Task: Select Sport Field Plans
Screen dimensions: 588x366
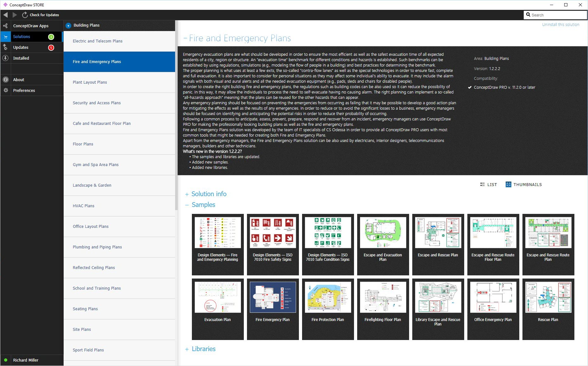Action: click(x=119, y=350)
